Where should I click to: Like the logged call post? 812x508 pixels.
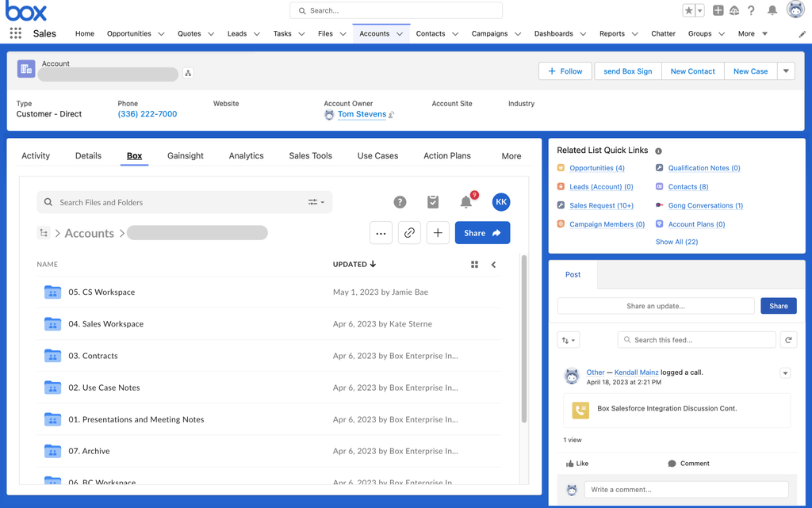tap(577, 464)
